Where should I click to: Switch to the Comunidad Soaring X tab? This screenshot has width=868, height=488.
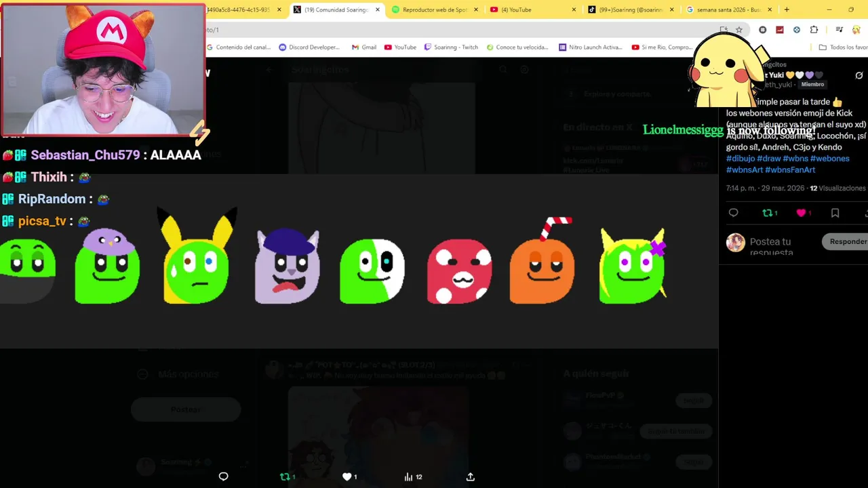[x=336, y=9]
